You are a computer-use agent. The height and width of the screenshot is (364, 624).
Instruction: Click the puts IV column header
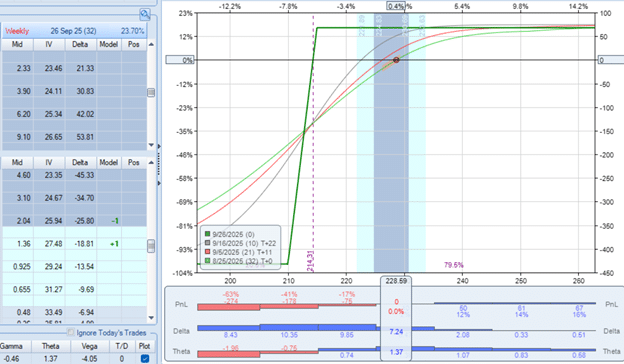49,162
